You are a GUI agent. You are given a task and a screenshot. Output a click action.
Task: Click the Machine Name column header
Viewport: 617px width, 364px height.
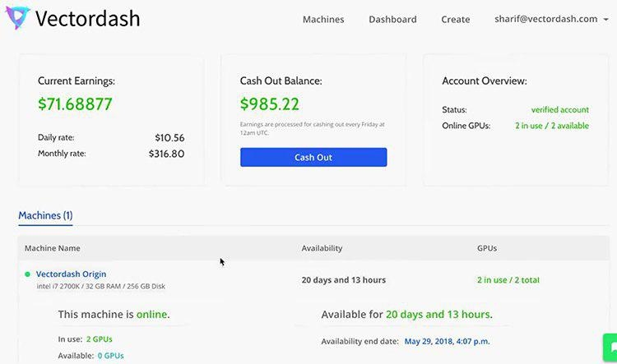(53, 248)
